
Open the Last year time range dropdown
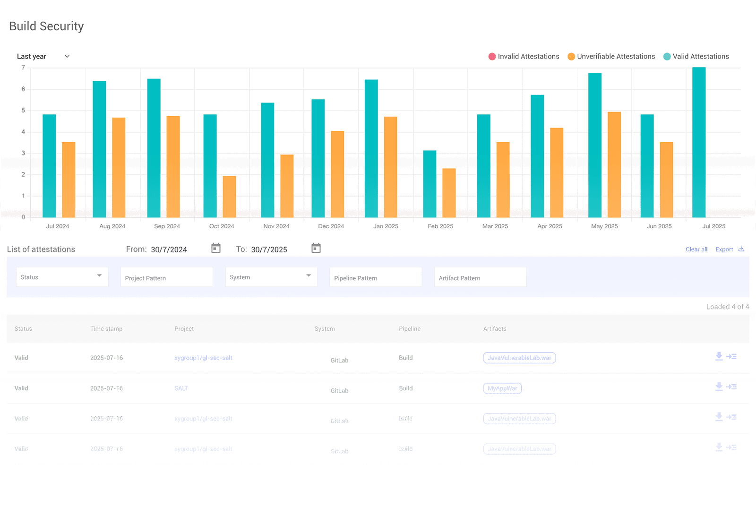pos(43,57)
